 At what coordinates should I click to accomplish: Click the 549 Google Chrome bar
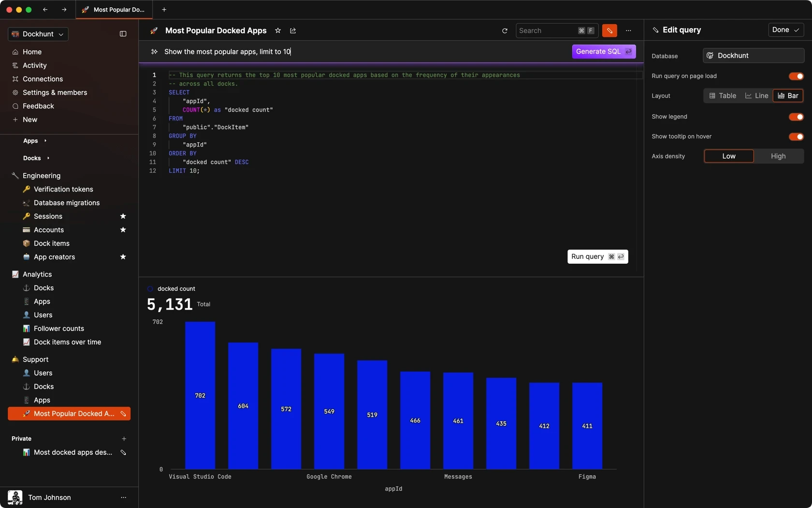pos(329,411)
